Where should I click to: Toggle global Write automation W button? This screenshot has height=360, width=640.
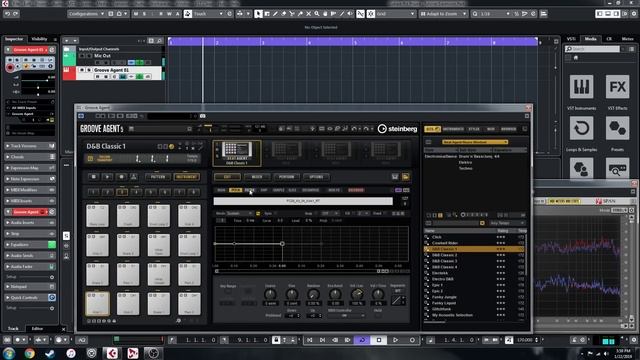point(169,14)
